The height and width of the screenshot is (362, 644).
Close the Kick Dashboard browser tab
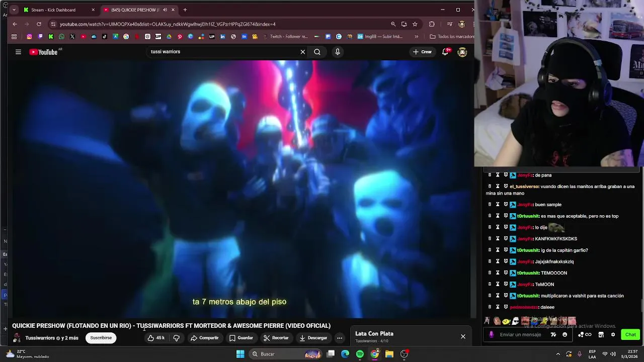93,10
